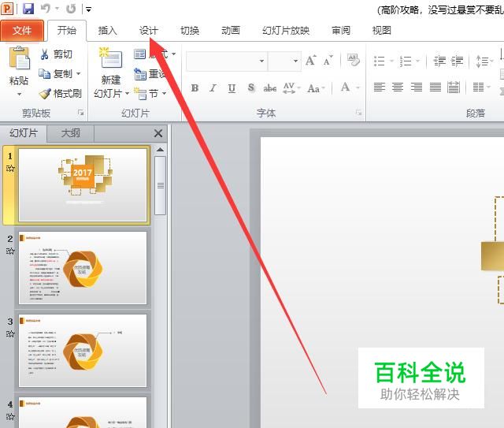Screen dimensions: 504x428
Task: Toggle align text right
Action: click(x=417, y=87)
